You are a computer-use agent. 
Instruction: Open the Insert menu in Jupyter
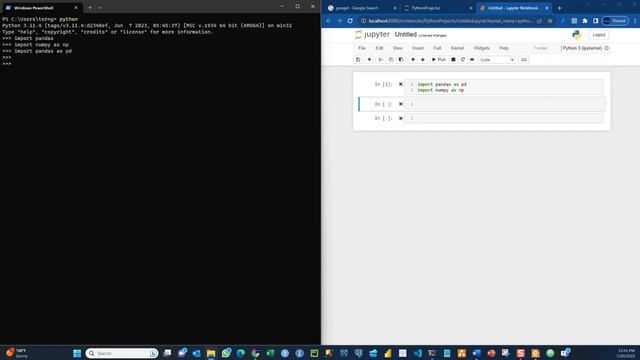[418, 48]
